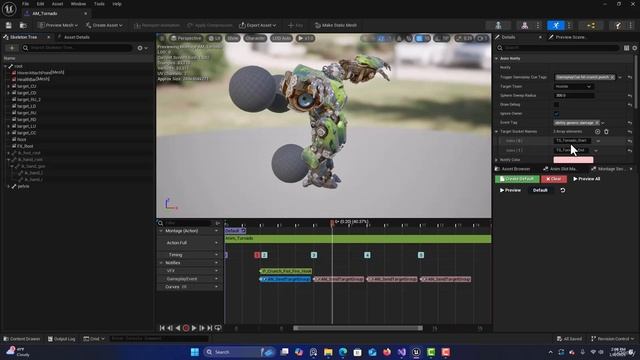Open the Tools menu
Viewport: 640px width, 360px height.
99,4
